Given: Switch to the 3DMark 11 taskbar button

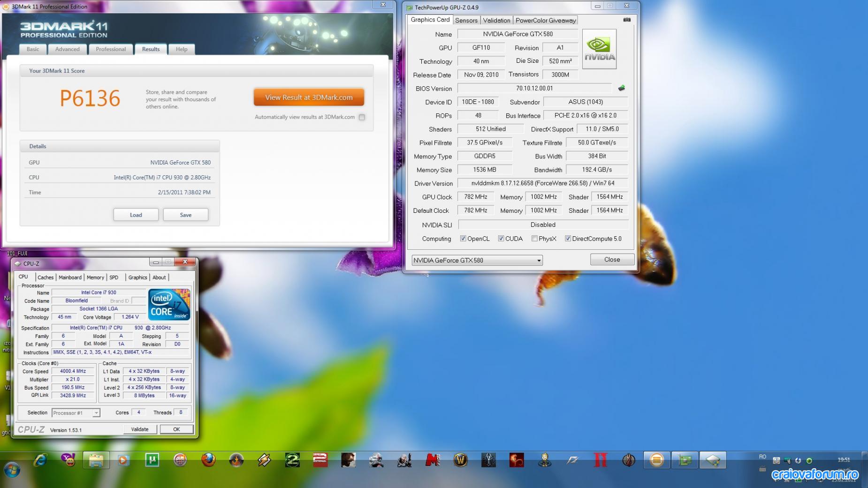Looking at the screenshot, I should coord(656,460).
